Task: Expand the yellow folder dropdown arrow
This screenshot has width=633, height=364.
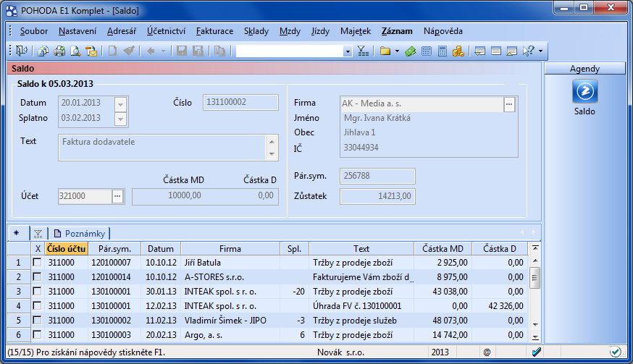Action: 397,51
